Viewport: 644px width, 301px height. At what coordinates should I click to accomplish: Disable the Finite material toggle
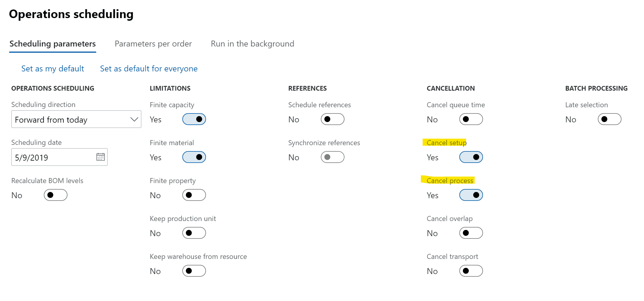click(194, 157)
